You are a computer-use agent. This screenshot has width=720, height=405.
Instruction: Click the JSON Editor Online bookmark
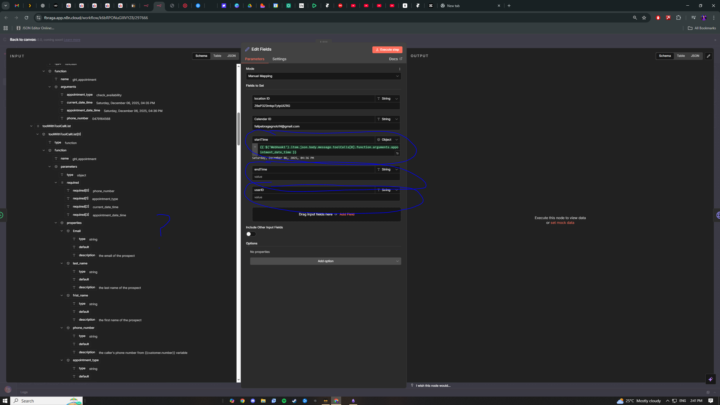[35, 28]
